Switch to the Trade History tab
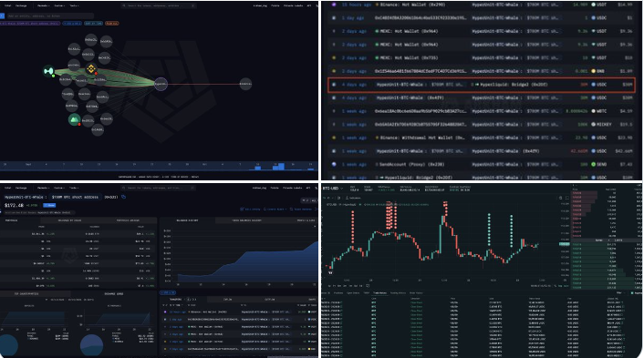The image size is (644, 358). pos(379,292)
